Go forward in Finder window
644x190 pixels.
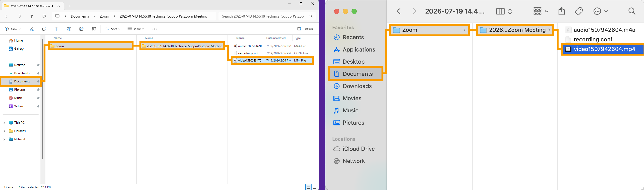(x=414, y=11)
